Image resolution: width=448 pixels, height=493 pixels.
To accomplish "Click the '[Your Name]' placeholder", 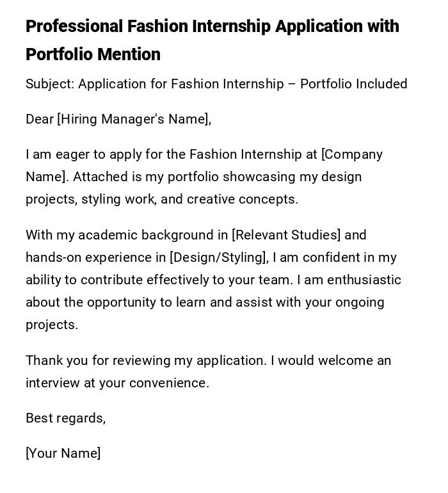I will coord(63,453).
